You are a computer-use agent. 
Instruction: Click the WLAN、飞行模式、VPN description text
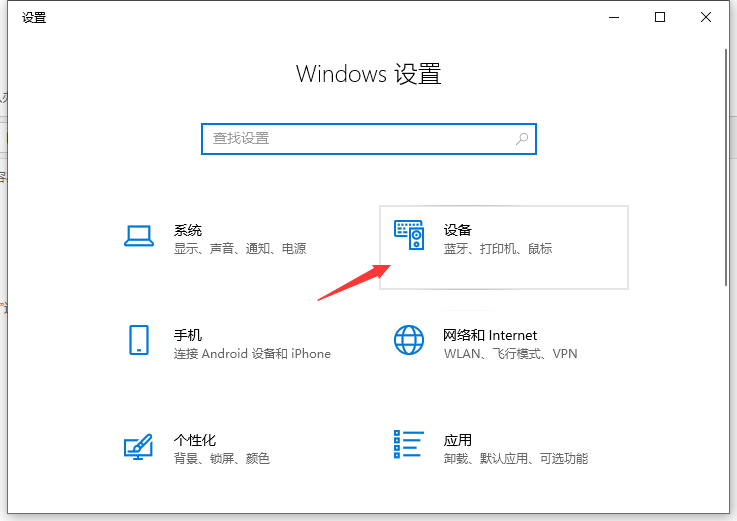(510, 354)
